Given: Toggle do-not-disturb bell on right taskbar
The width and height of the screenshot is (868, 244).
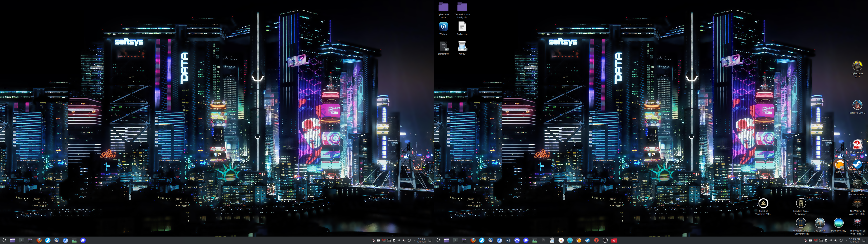Looking at the screenshot, I should [806, 240].
